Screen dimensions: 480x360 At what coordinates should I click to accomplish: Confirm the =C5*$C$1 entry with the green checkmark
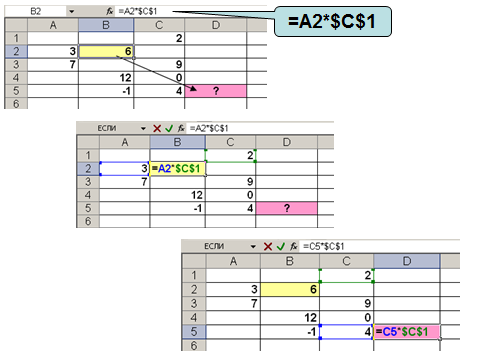tap(281, 247)
